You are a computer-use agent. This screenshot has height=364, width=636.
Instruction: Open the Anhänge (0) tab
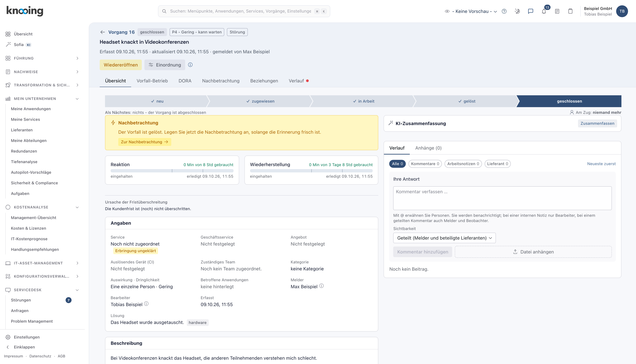click(x=428, y=148)
